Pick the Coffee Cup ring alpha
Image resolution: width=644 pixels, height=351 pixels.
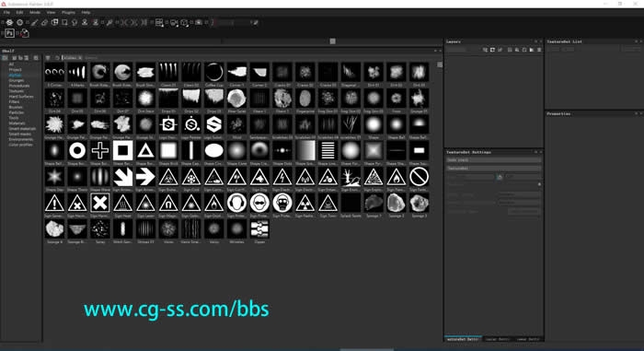[x=214, y=72]
